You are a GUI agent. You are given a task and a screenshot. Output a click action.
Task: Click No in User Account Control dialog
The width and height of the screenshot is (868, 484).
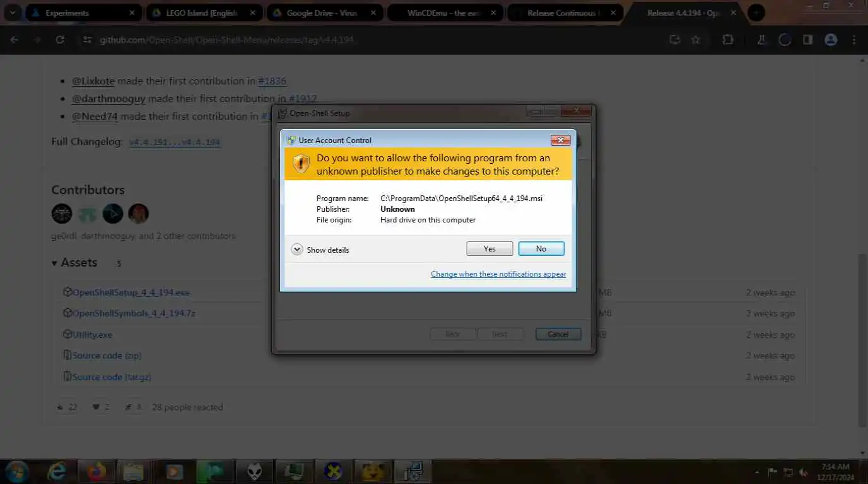[541, 249]
